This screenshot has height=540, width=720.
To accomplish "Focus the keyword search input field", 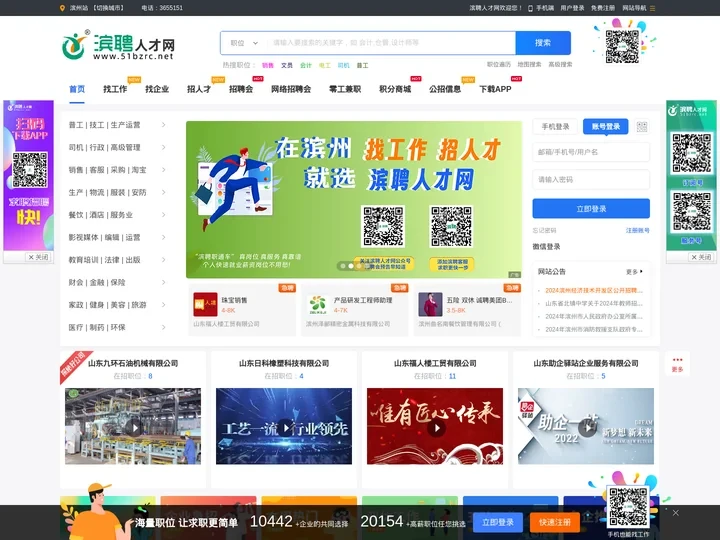I will [391, 43].
